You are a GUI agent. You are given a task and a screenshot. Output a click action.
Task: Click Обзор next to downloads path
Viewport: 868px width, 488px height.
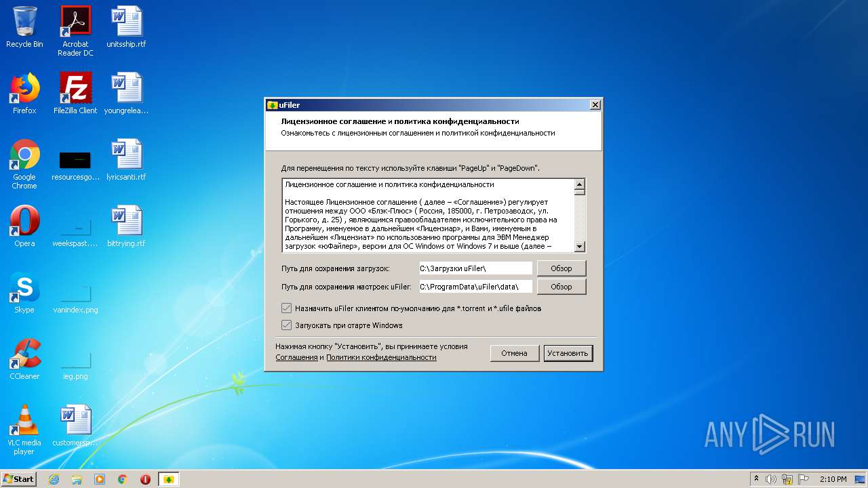(x=561, y=268)
